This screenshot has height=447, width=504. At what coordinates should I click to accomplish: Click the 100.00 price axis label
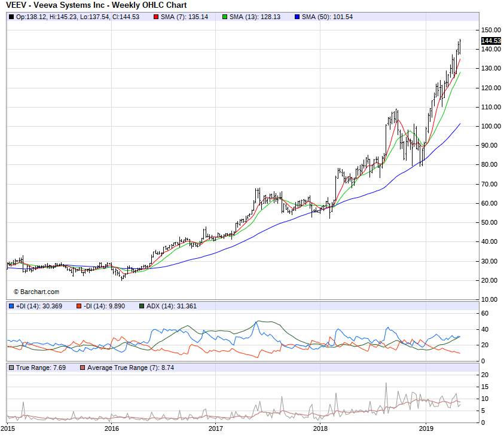coord(491,126)
